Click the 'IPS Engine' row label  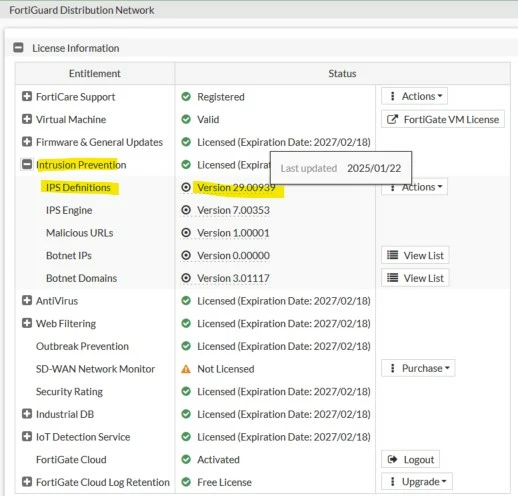(69, 210)
